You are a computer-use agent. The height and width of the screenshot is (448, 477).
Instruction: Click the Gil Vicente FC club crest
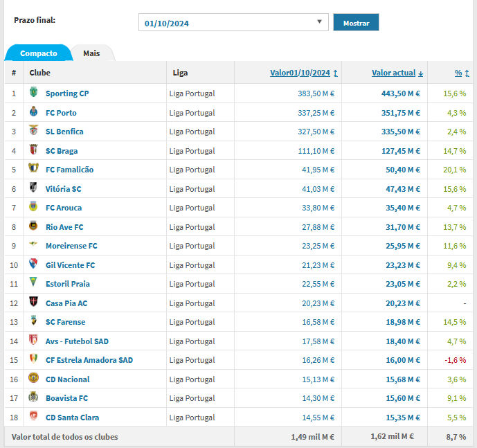coord(33,264)
